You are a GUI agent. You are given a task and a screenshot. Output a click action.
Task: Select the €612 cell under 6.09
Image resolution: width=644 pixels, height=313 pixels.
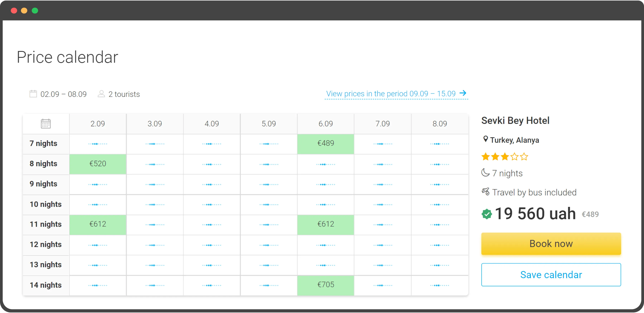[x=326, y=224]
